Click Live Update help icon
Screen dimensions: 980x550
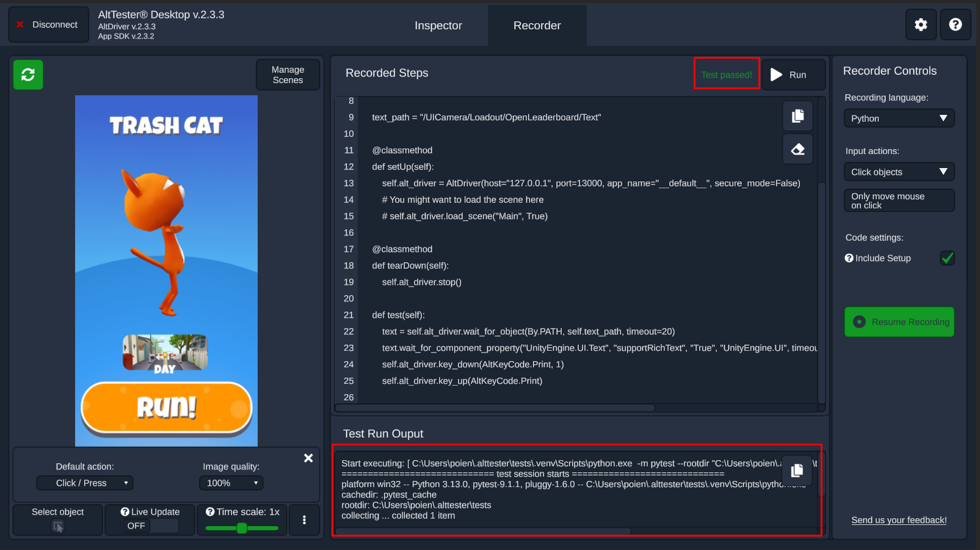click(x=125, y=512)
